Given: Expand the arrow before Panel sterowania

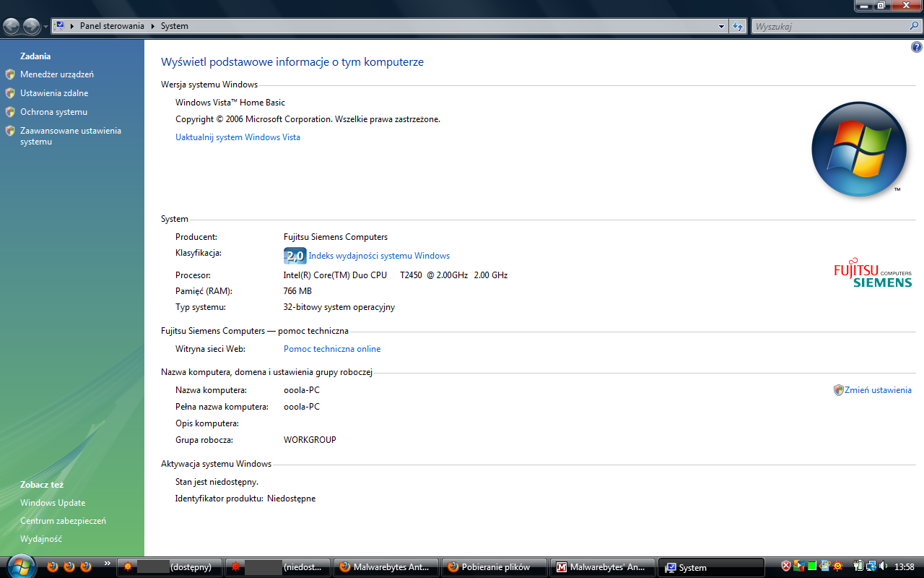Looking at the screenshot, I should [x=72, y=26].
